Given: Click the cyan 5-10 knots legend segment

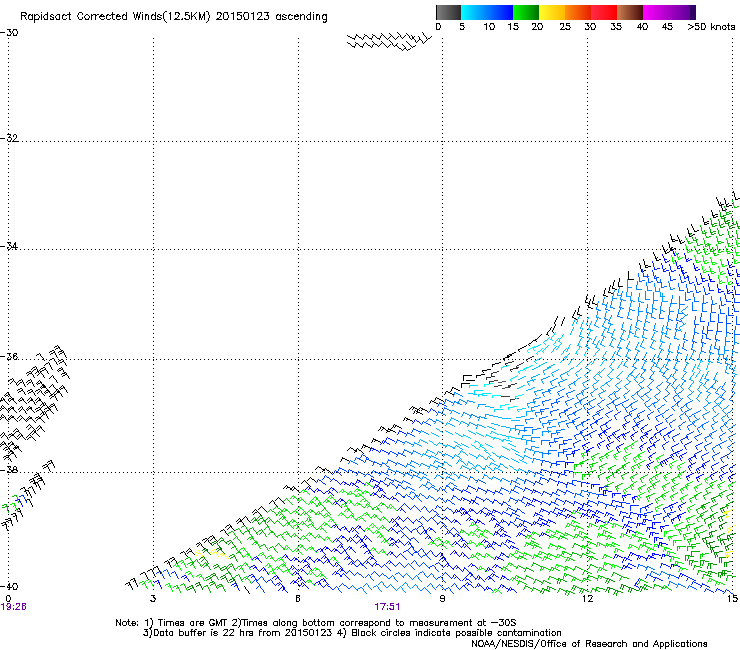Looking at the screenshot, I should pyautogui.click(x=474, y=12).
